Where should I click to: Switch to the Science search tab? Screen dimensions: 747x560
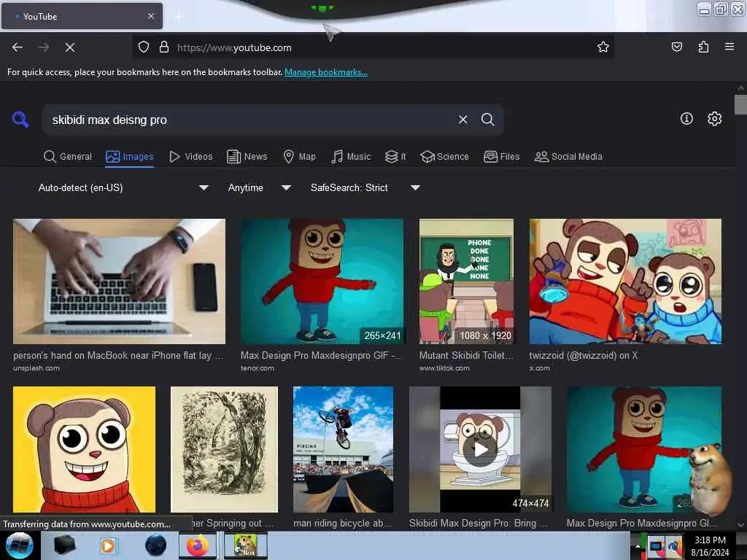point(444,157)
